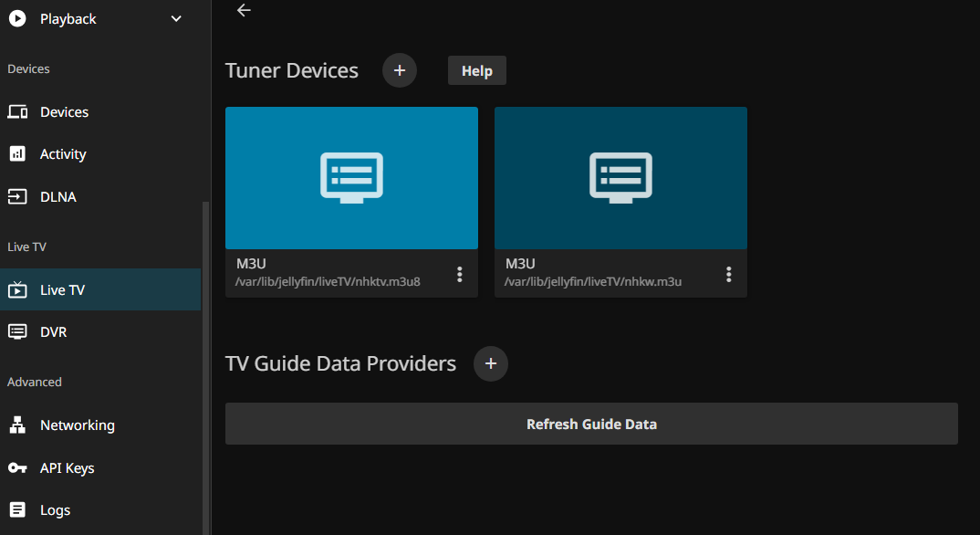The height and width of the screenshot is (535, 980).
Task: Add a TV guide data provider
Action: [x=490, y=363]
